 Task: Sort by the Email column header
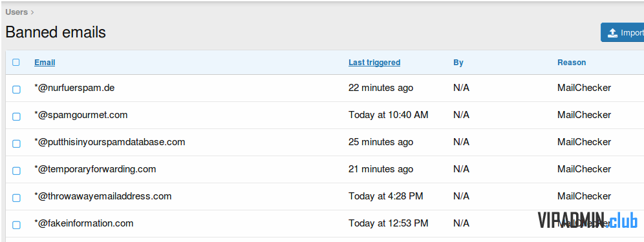tap(45, 63)
